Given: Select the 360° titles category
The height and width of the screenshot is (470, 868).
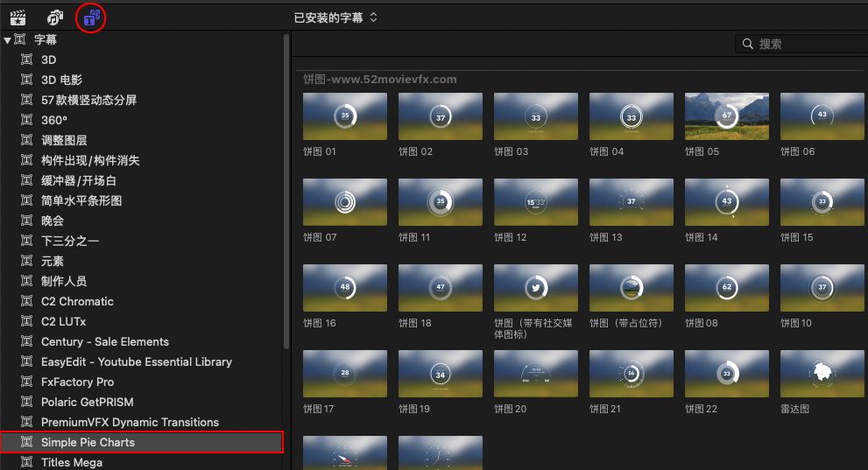Looking at the screenshot, I should tap(141, 120).
